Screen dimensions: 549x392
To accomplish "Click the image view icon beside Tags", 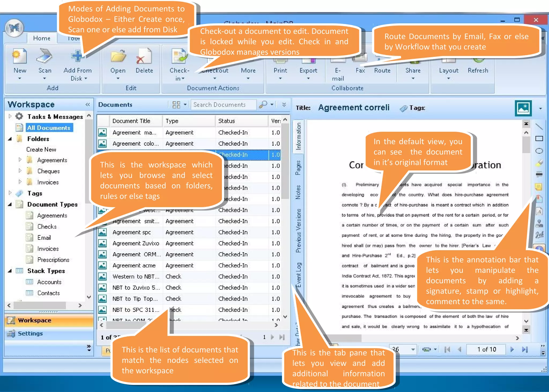I will tap(523, 108).
